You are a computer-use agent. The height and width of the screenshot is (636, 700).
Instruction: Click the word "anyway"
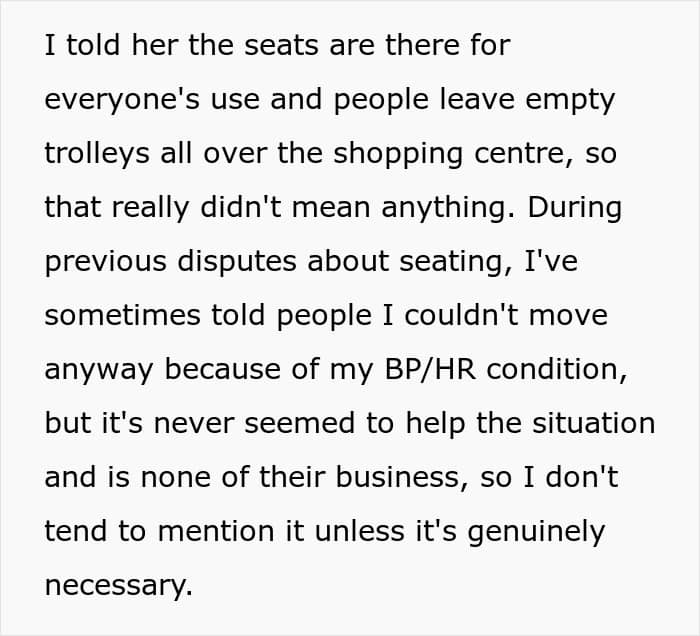point(99,369)
